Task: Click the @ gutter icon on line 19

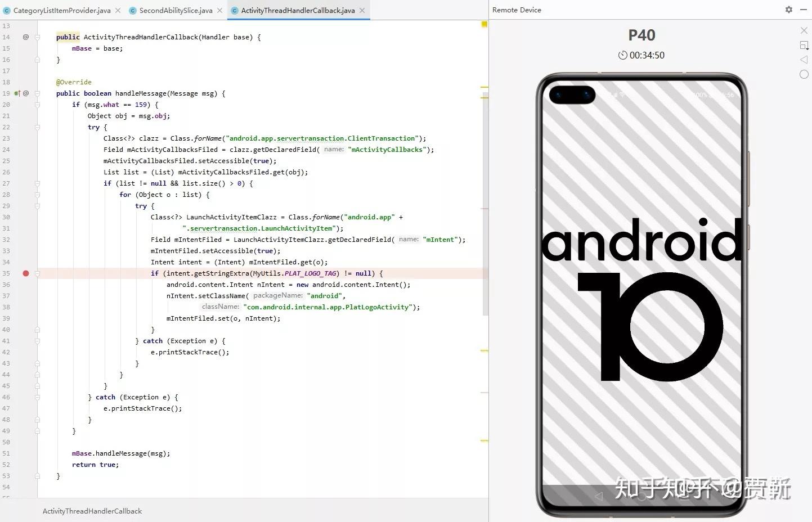Action: [x=26, y=93]
